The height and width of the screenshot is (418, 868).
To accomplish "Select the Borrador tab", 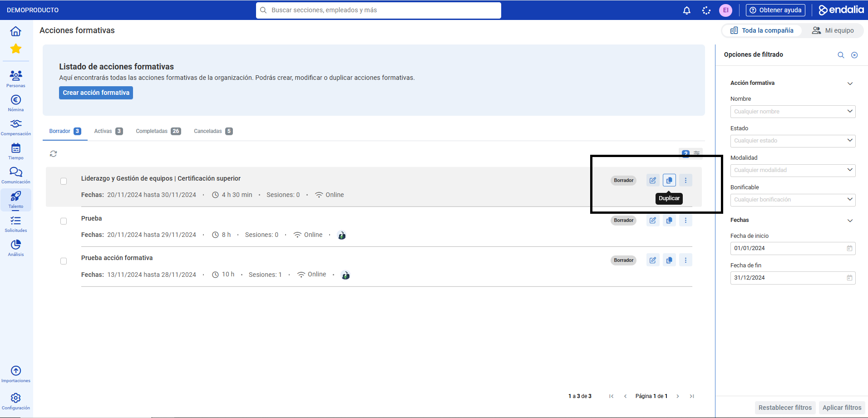I will tap(65, 131).
